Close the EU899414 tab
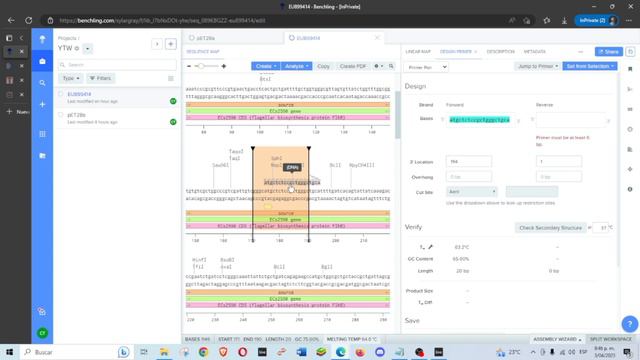 click(377, 38)
